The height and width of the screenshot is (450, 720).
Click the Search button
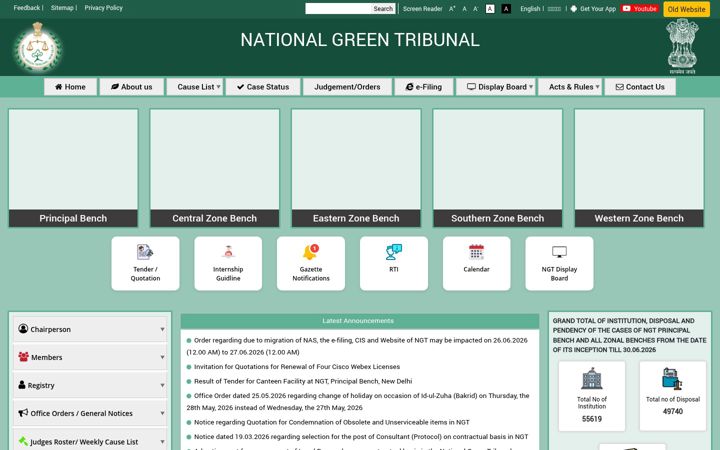tap(383, 9)
